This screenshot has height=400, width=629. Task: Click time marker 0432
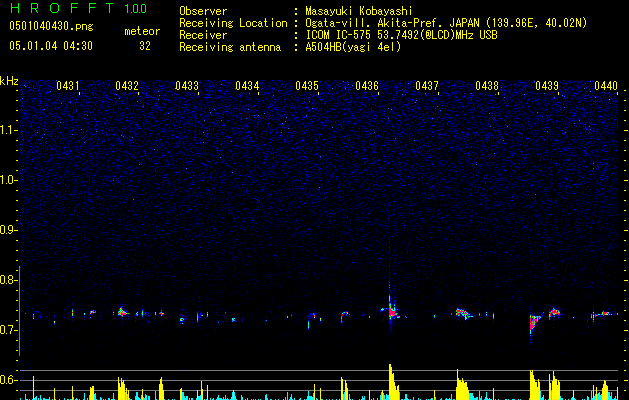tap(127, 86)
